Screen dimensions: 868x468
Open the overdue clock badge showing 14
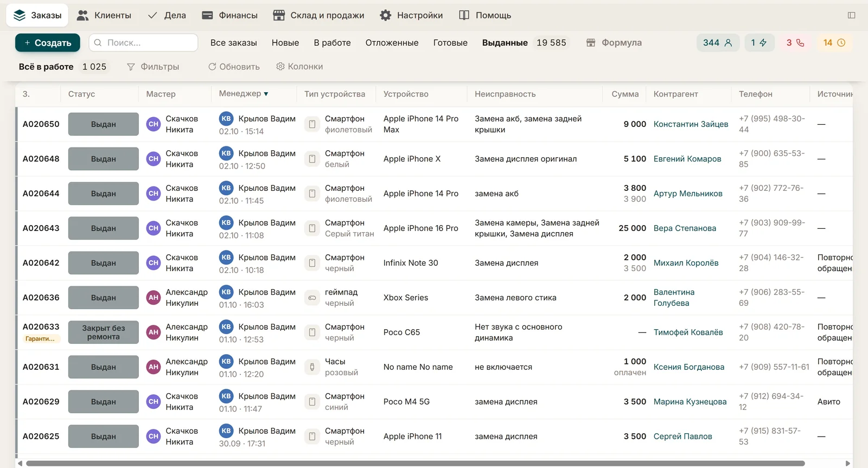[x=834, y=43]
